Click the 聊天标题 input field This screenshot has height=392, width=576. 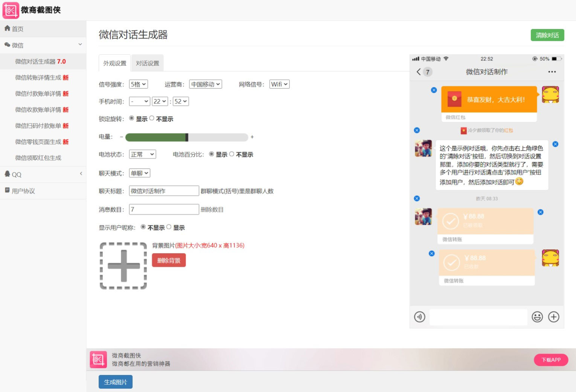[x=164, y=191]
